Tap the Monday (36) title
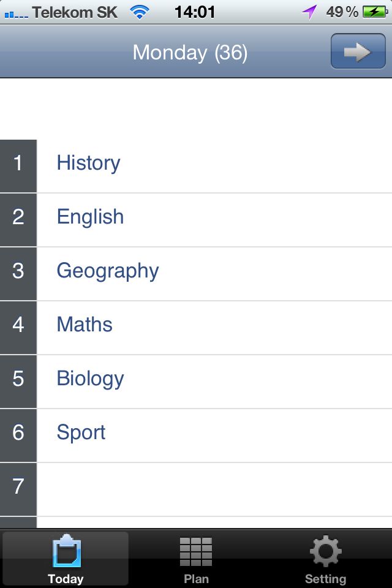The image size is (392, 588). [x=190, y=53]
